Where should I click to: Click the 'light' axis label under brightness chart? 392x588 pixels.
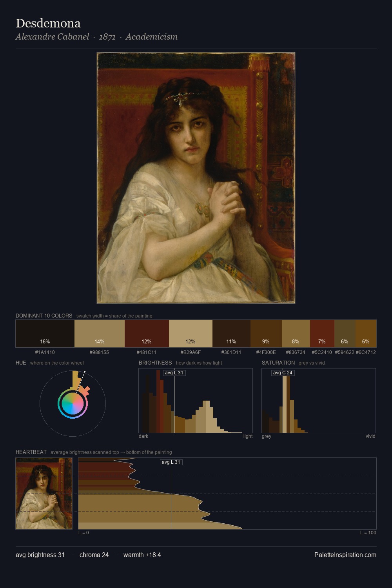click(x=248, y=436)
